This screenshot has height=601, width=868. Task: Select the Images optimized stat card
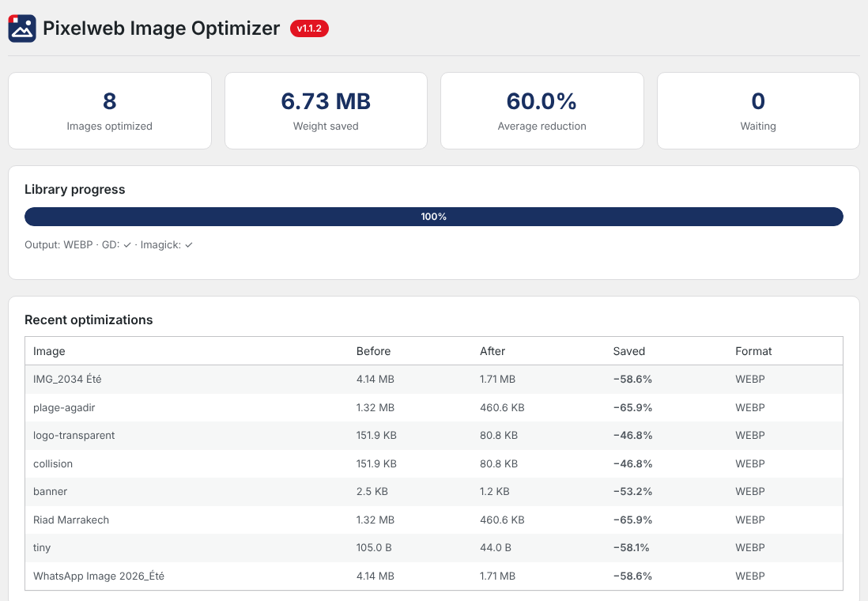click(110, 111)
